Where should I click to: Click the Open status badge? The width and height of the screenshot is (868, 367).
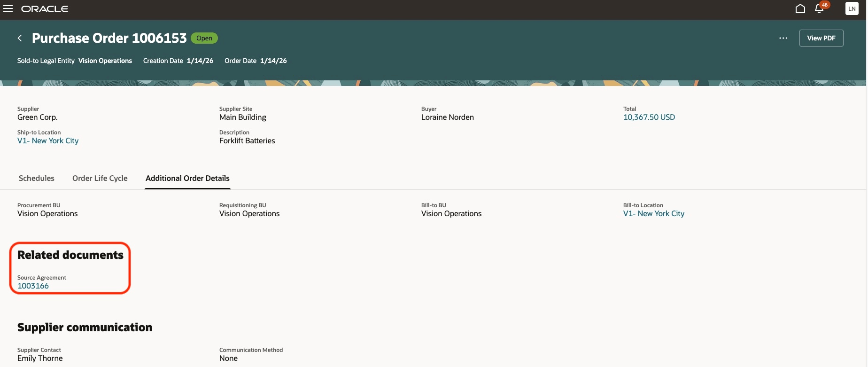pos(204,38)
